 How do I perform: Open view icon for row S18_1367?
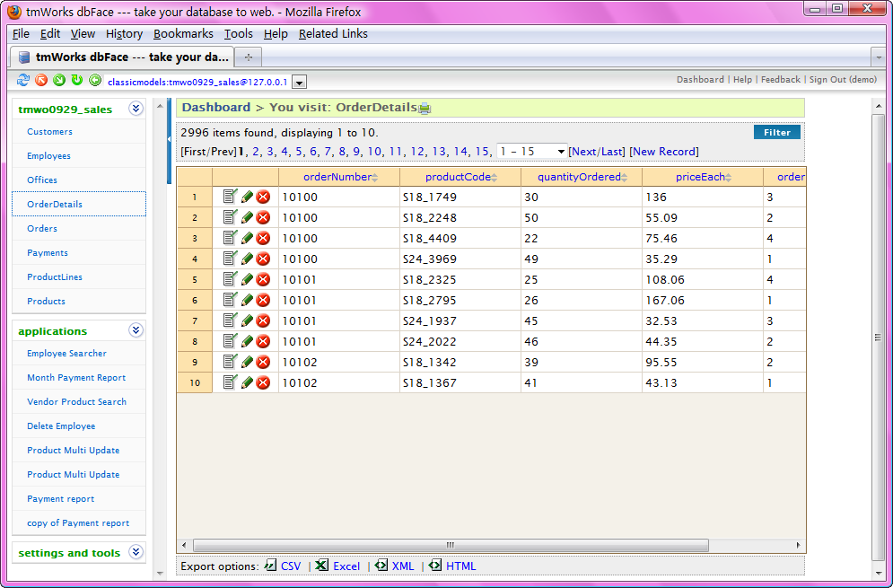230,382
